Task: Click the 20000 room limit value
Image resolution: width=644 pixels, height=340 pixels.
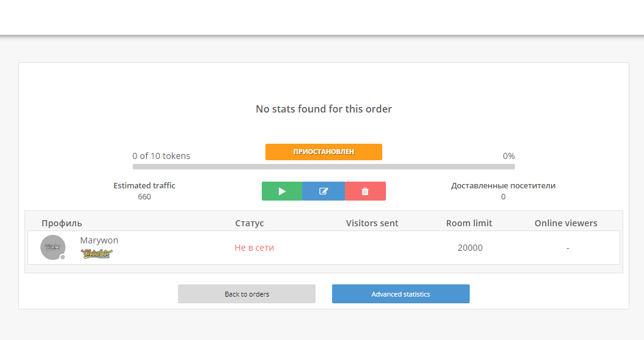Action: (470, 248)
